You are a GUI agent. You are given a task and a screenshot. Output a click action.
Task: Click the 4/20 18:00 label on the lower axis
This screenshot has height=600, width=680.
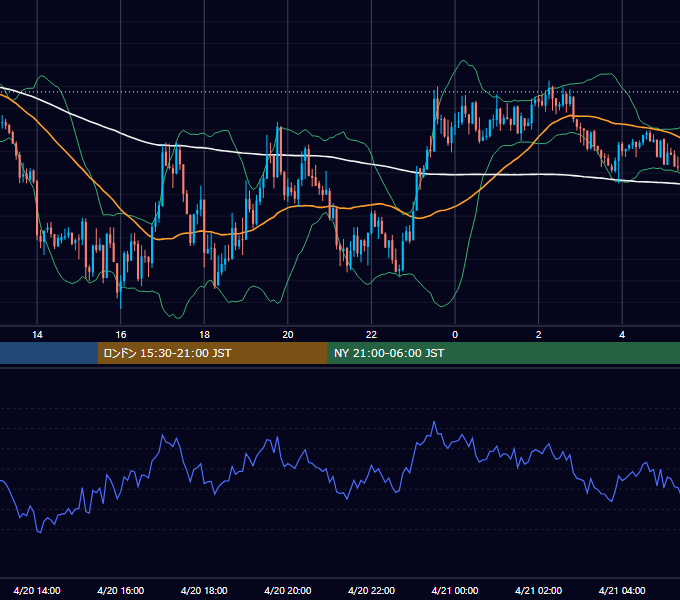(204, 590)
